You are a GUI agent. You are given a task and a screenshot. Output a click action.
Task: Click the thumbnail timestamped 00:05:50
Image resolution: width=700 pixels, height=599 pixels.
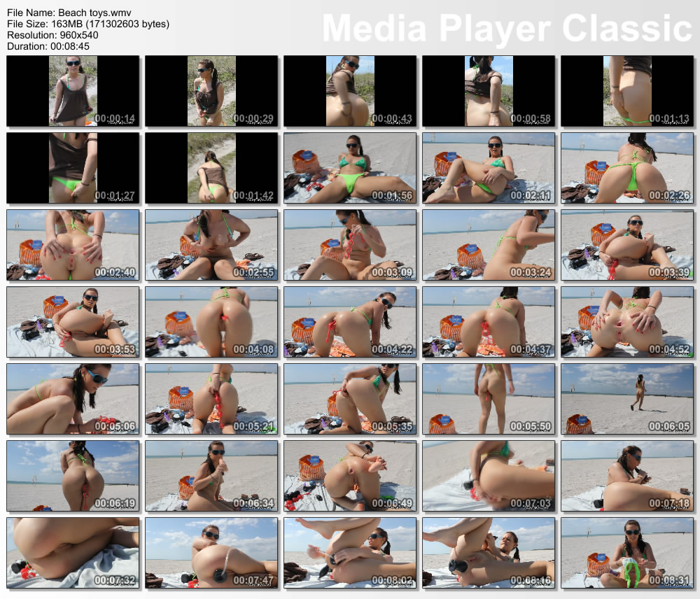point(489,399)
